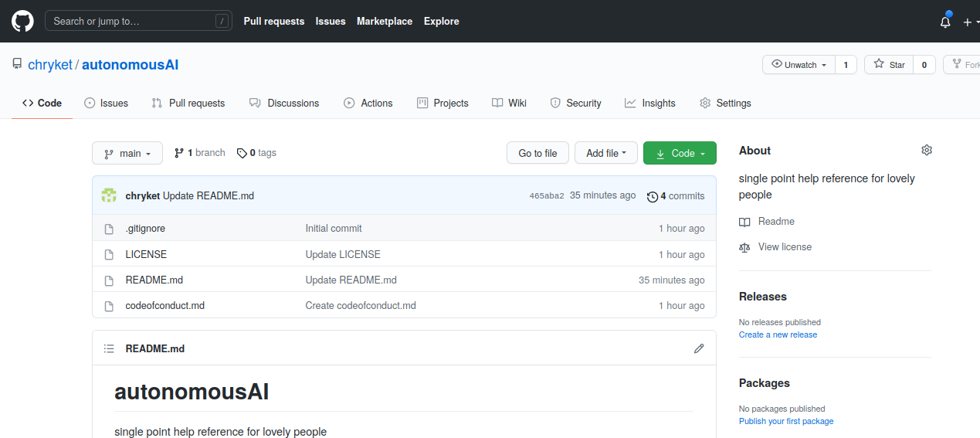Open Pull requests in top navigation
This screenshot has width=980, height=438.
click(x=274, y=21)
